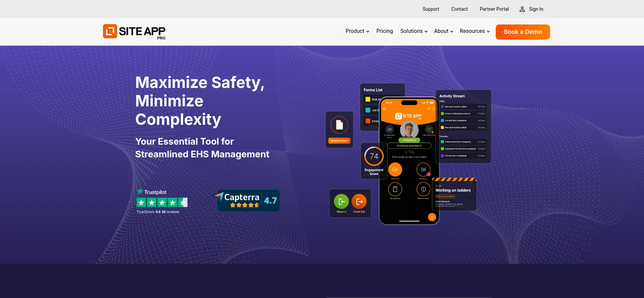Click the phone Report Incident icon

tap(423, 189)
